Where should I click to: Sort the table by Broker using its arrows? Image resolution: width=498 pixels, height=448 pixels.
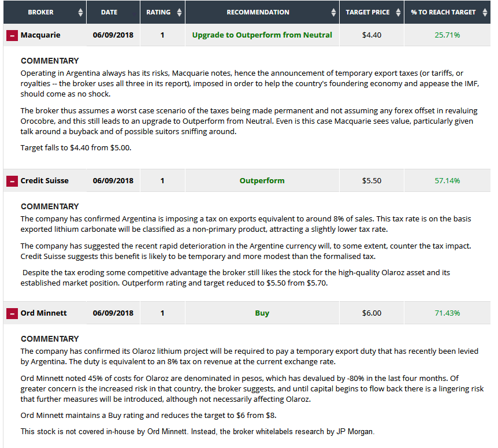coord(80,12)
